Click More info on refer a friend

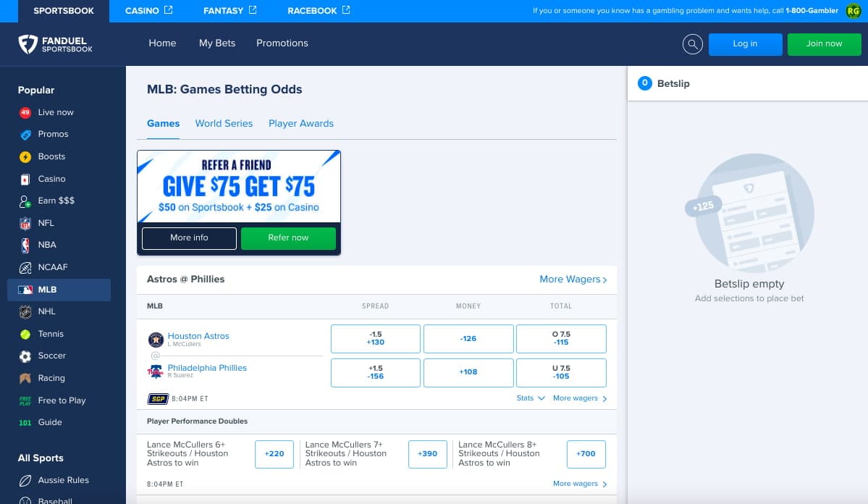pyautogui.click(x=190, y=238)
